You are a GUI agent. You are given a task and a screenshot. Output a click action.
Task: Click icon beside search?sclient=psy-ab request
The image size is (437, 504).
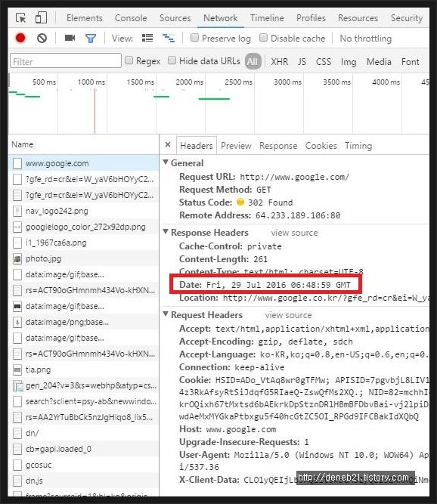point(17,402)
